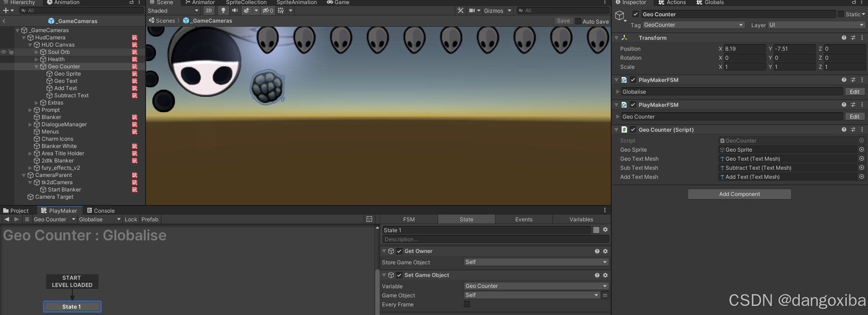Open the Events tab in PlayMaker
This screenshot has width=868, height=315.
524,220
